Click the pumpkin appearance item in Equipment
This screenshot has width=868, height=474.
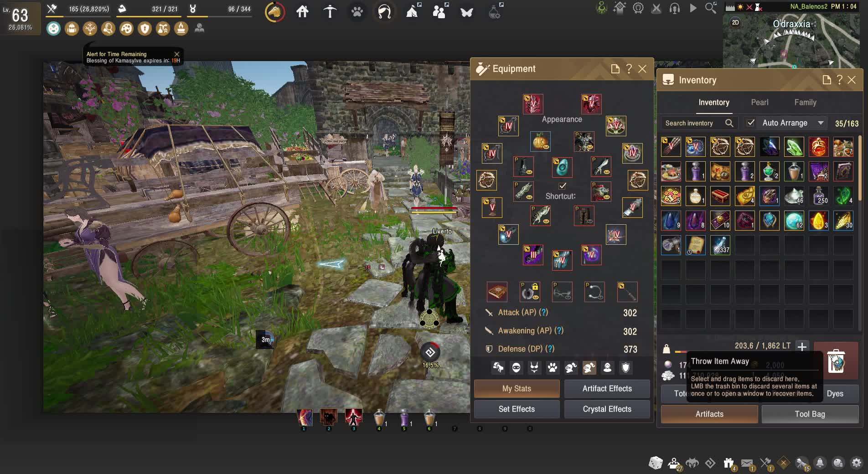tap(540, 141)
